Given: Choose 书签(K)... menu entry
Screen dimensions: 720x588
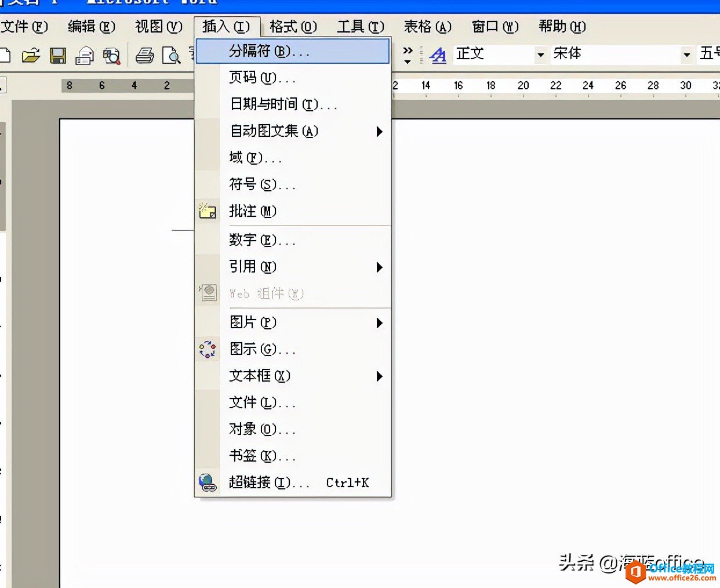Looking at the screenshot, I should [x=293, y=456].
